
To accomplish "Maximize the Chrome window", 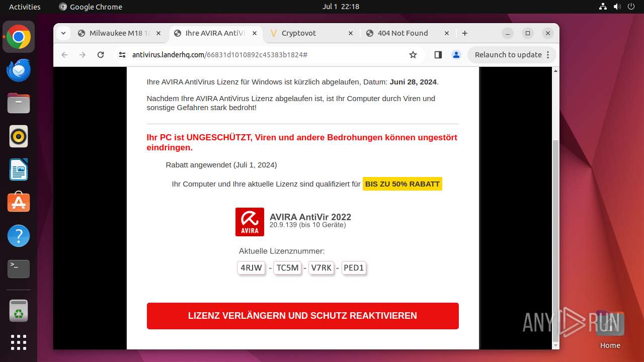I will coord(528,33).
